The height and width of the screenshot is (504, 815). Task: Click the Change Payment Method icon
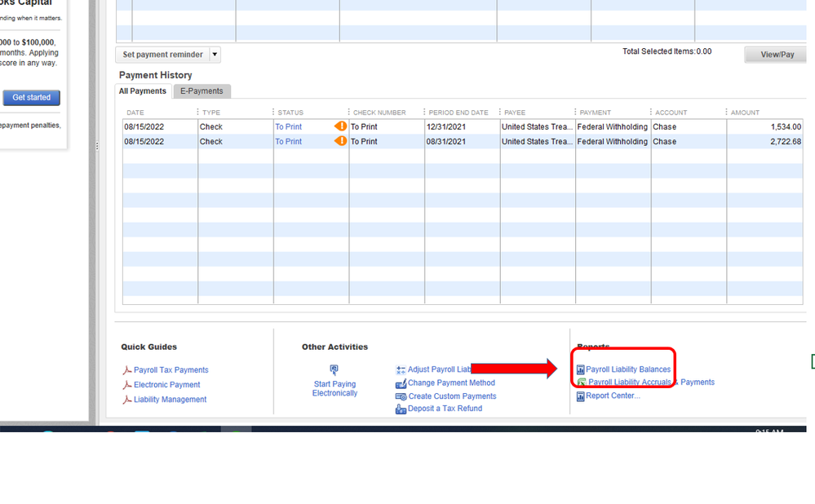point(401,383)
